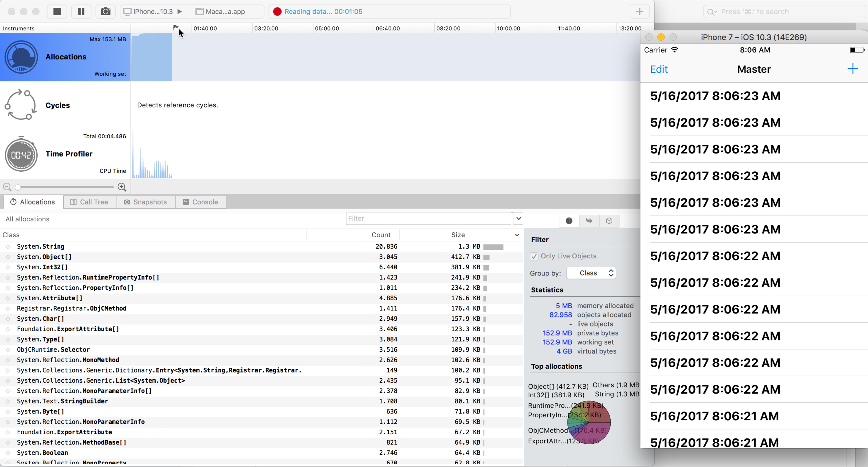Stop the recording session

pos(57,12)
